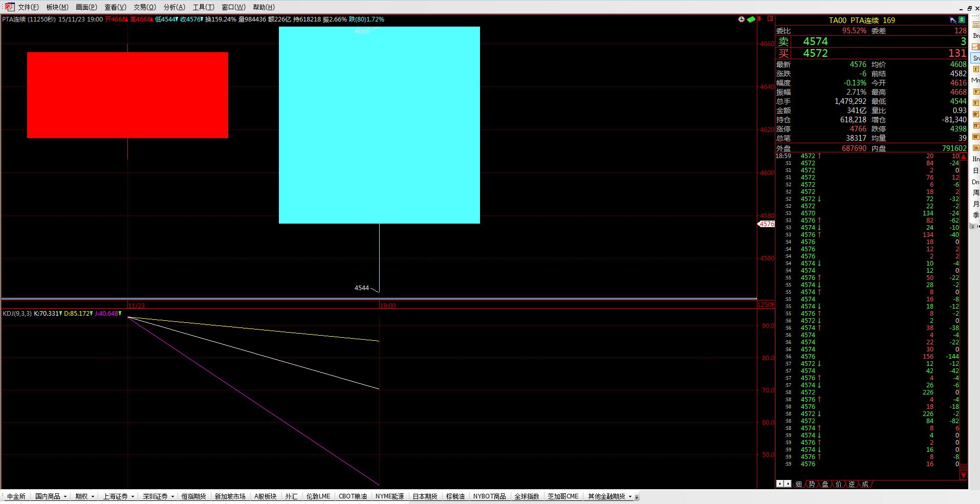Switch to the 势 tab under the tick list

point(812,484)
